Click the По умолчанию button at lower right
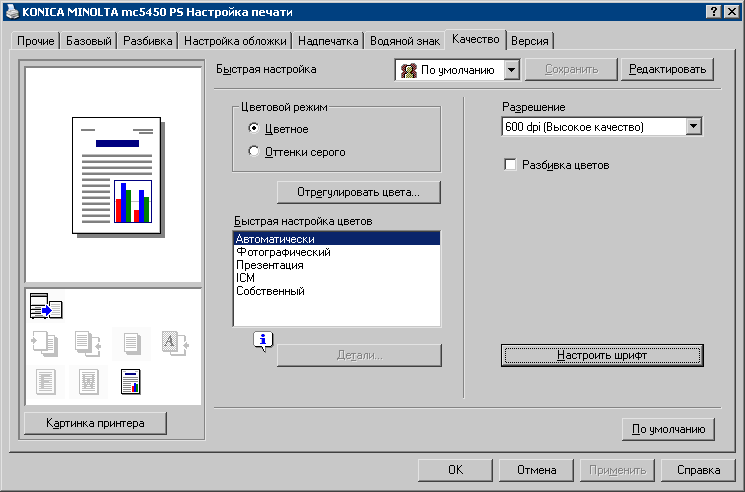The width and height of the screenshot is (745, 492). tap(669, 429)
